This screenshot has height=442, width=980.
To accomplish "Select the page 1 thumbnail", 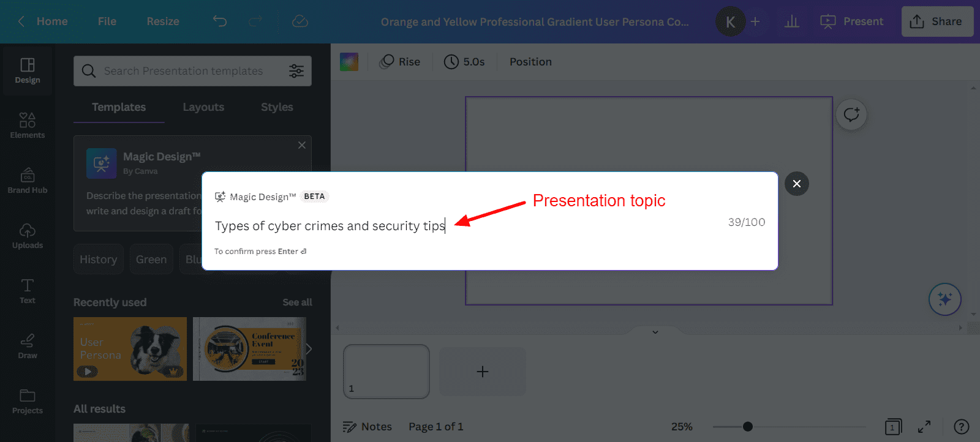I will [x=386, y=372].
